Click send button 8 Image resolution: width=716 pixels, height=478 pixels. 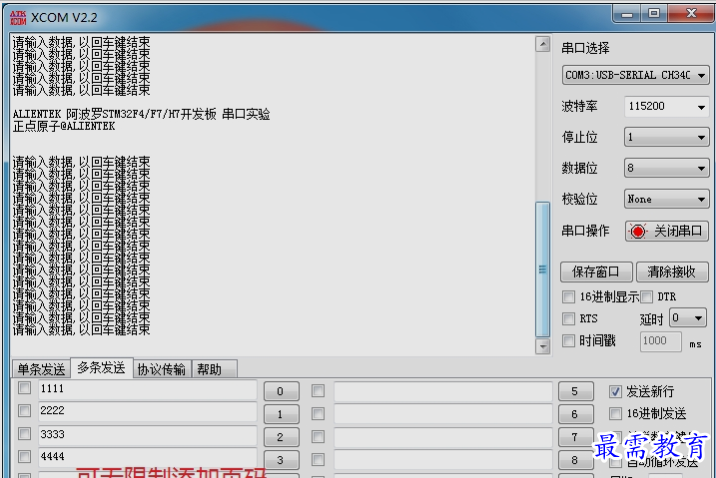coord(576,460)
